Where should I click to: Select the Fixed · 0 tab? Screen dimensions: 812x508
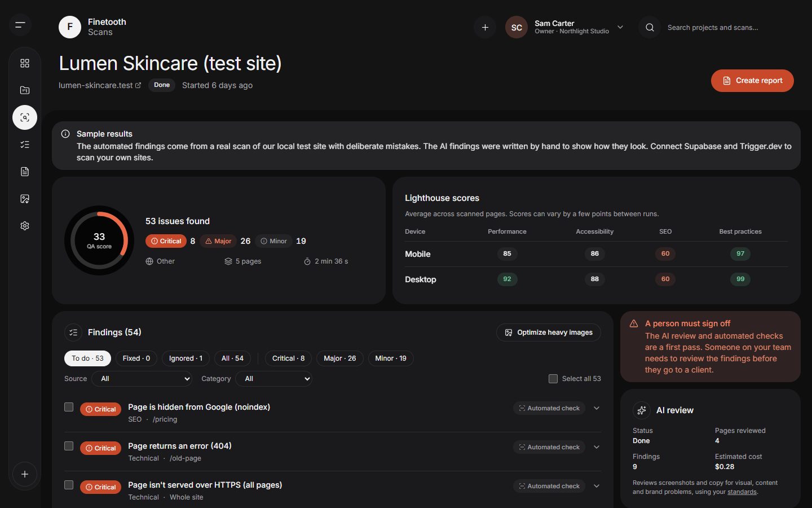pyautogui.click(x=136, y=358)
